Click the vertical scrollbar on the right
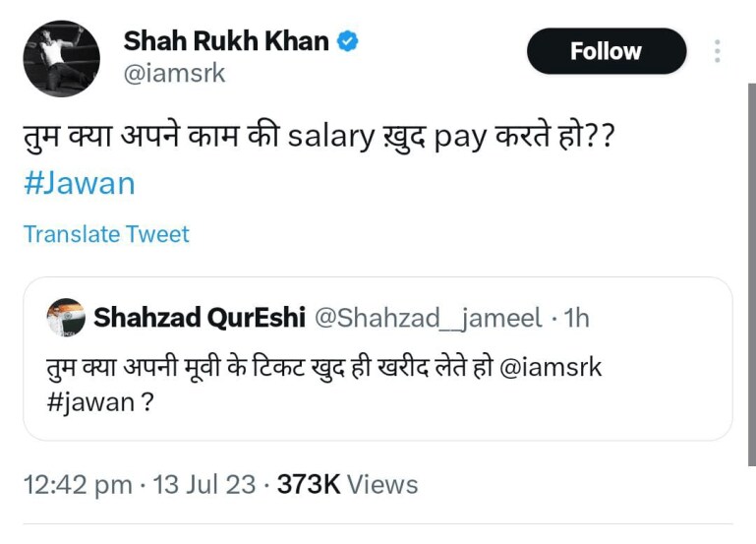 [x=752, y=274]
